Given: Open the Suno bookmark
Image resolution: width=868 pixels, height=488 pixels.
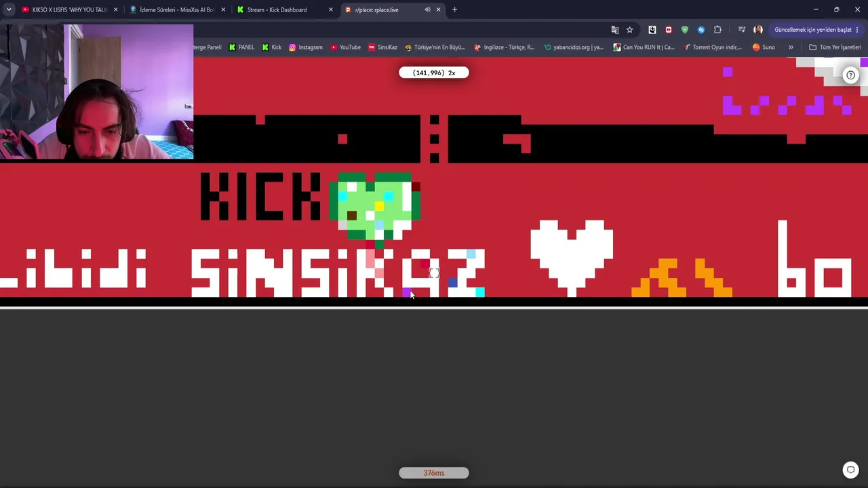Looking at the screenshot, I should click(x=764, y=47).
